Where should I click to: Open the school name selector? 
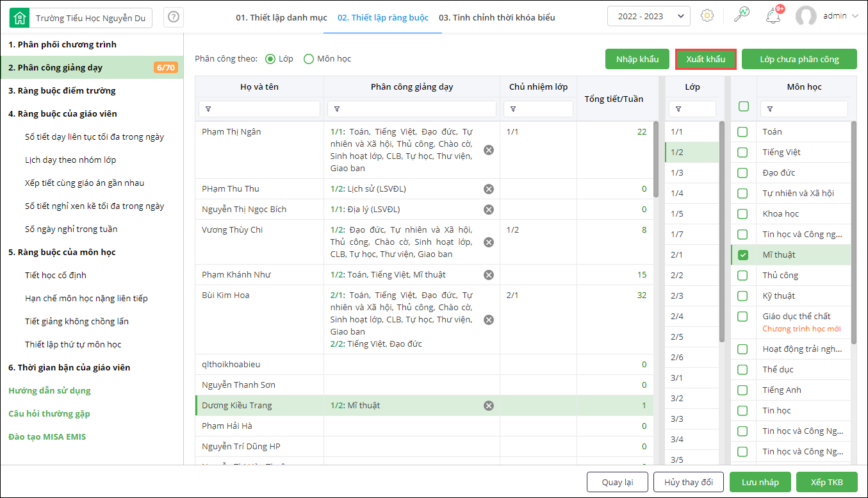pos(90,18)
